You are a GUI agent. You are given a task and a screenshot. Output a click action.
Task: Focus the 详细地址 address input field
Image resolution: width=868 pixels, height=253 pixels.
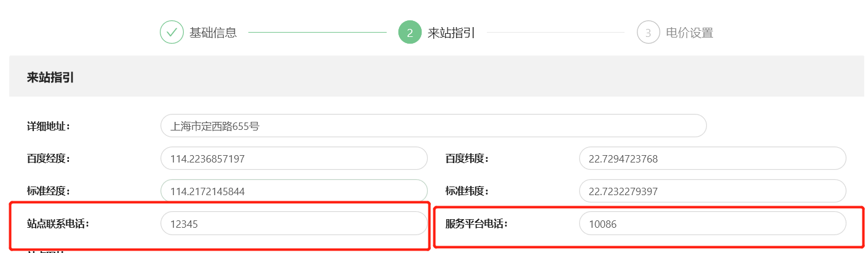[433, 126]
